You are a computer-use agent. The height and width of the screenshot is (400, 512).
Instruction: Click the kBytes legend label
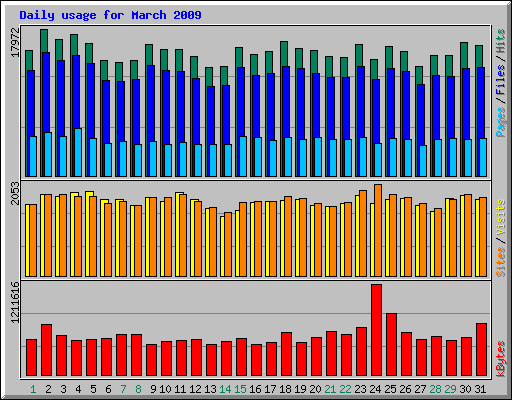click(500, 359)
